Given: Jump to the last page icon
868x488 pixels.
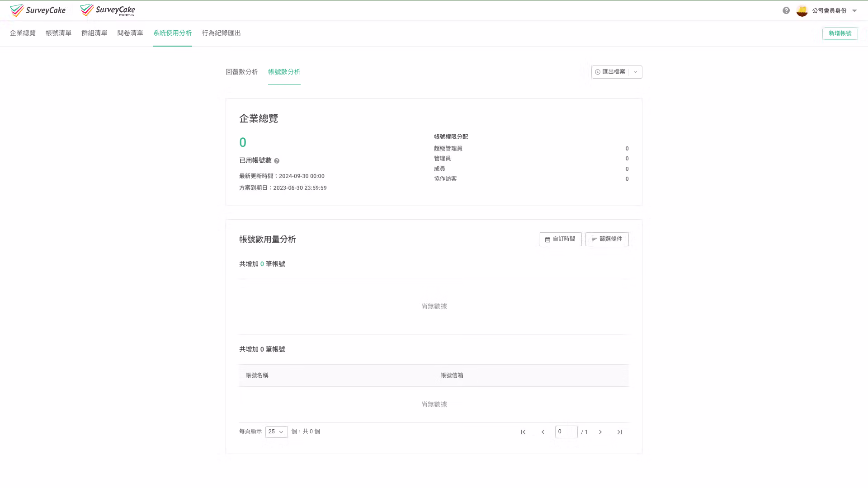Looking at the screenshot, I should [x=620, y=432].
